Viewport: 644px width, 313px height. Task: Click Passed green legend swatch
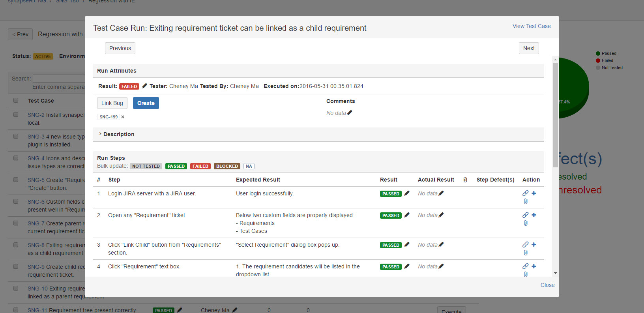tap(598, 53)
